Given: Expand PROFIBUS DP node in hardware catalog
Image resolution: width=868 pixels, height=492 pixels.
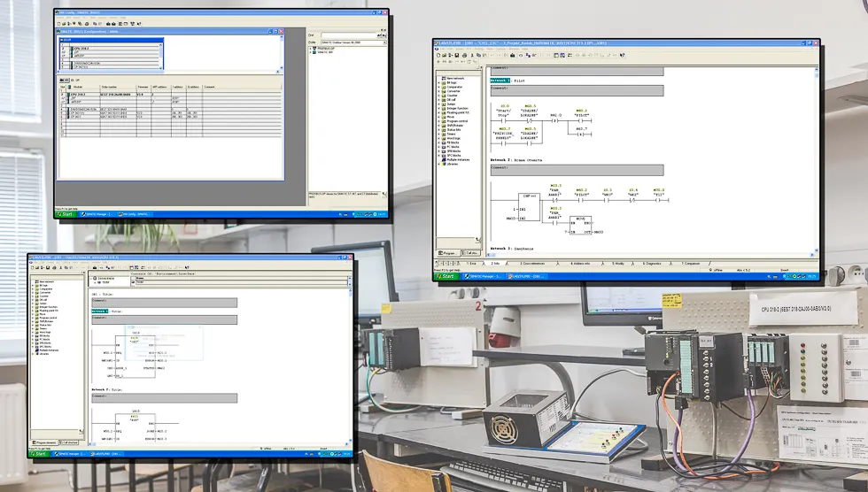Looking at the screenshot, I should 310,49.
